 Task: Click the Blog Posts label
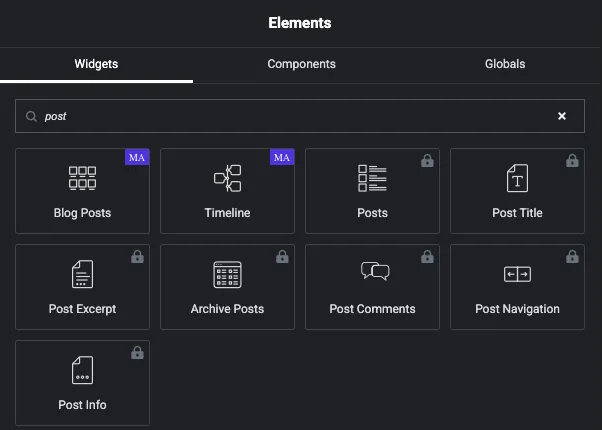82,213
